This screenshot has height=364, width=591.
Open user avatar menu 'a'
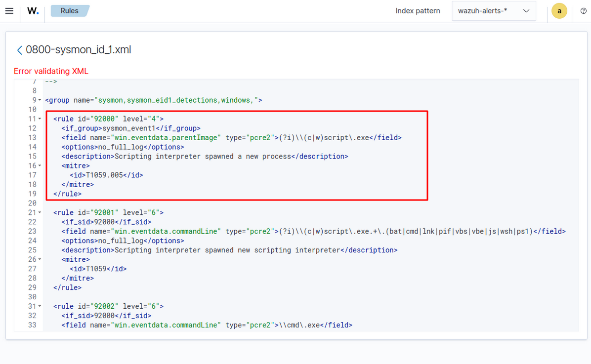[x=559, y=11]
